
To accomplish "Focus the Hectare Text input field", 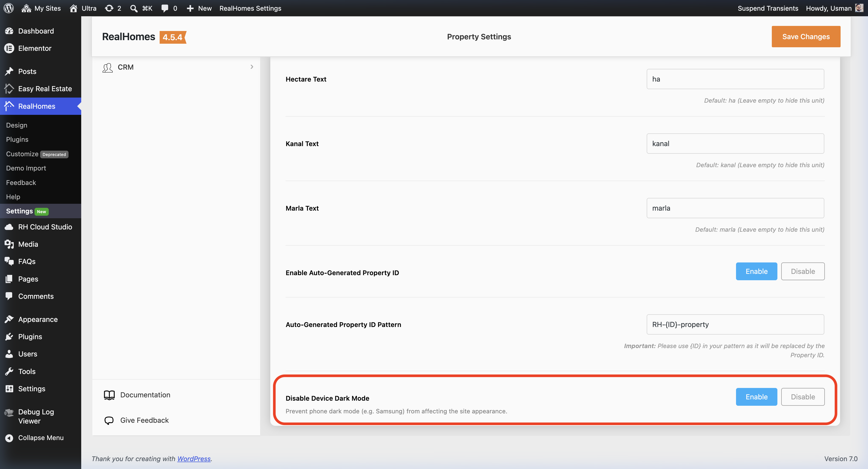I will pyautogui.click(x=735, y=79).
